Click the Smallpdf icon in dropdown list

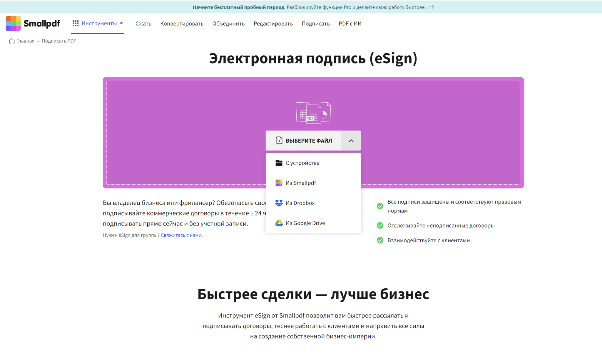coord(279,183)
